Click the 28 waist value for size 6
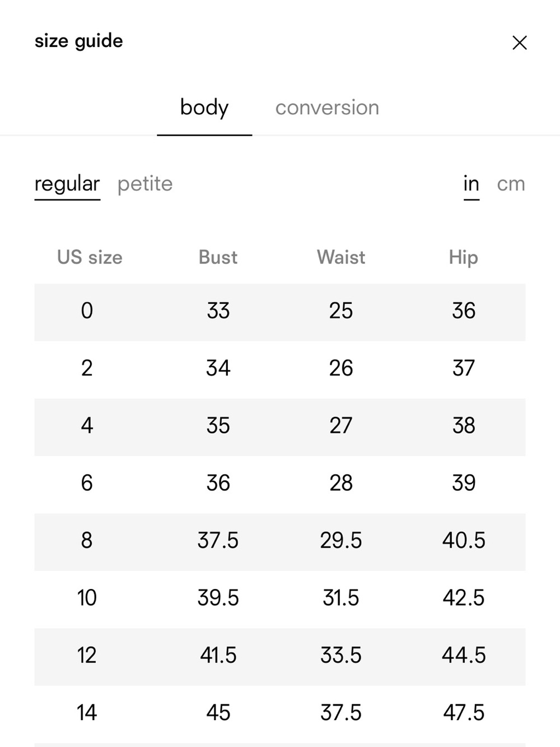Viewport: 560px width, 747px height. coord(341,483)
